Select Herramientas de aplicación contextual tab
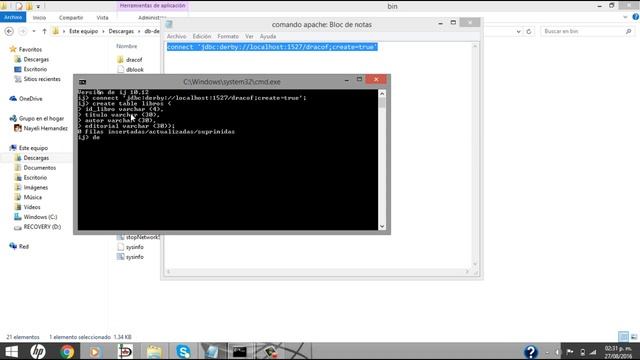 (x=153, y=6)
